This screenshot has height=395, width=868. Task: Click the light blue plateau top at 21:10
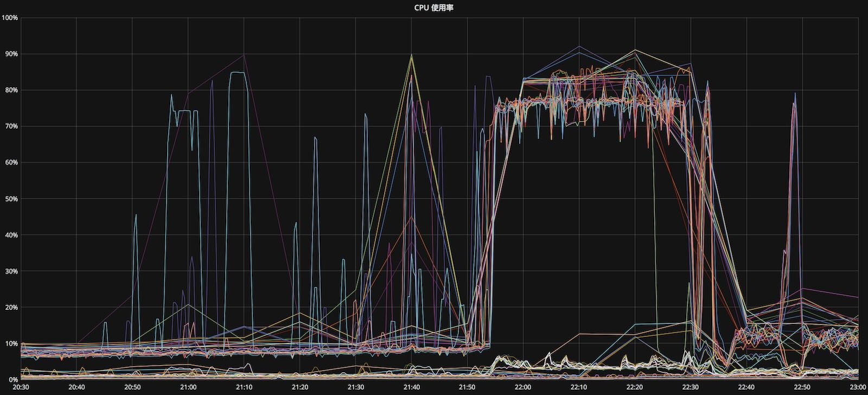coord(238,72)
